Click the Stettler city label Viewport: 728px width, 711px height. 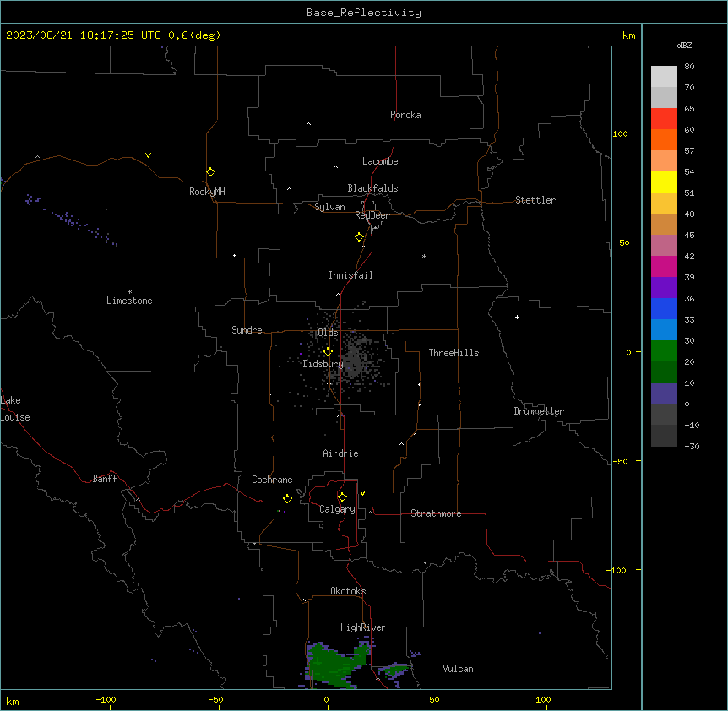coord(535,200)
